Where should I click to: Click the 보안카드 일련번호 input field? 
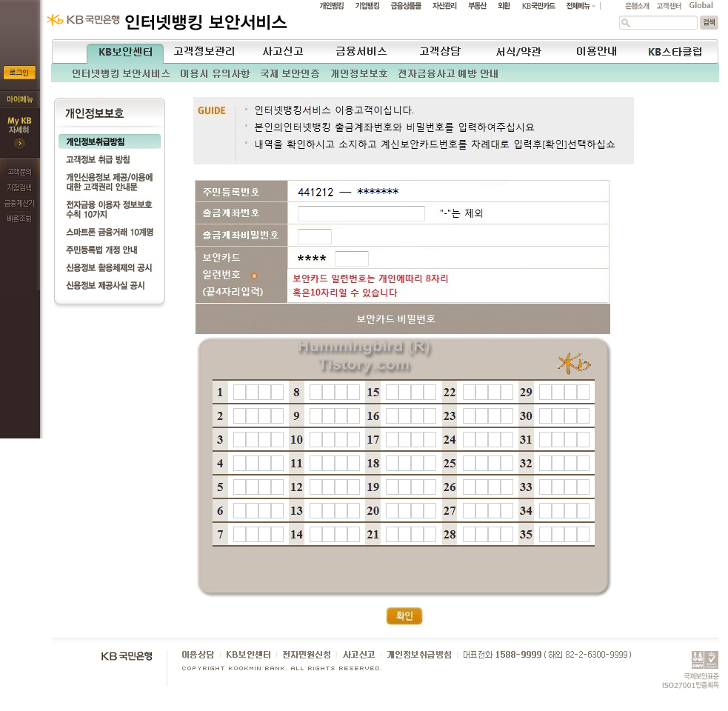[x=352, y=258]
